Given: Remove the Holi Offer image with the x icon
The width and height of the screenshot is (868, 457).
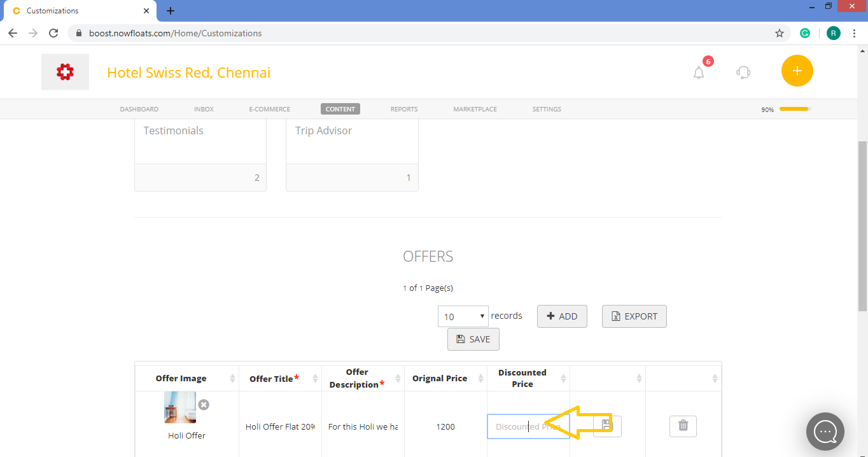Looking at the screenshot, I should point(204,405).
